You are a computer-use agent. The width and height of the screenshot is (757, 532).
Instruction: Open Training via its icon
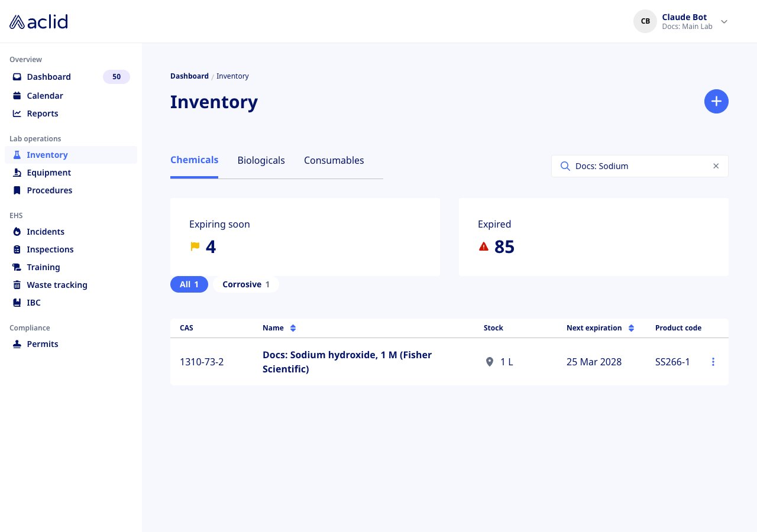(17, 267)
